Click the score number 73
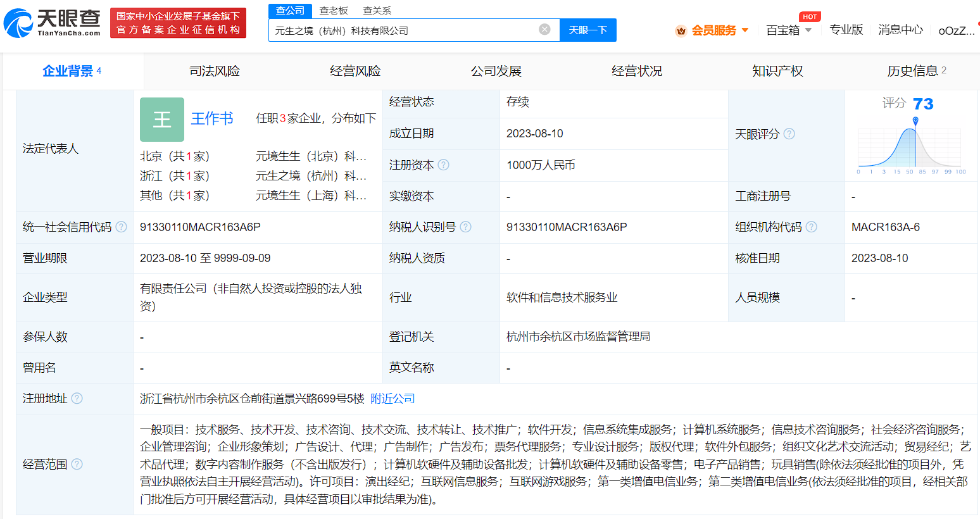 [x=923, y=104]
